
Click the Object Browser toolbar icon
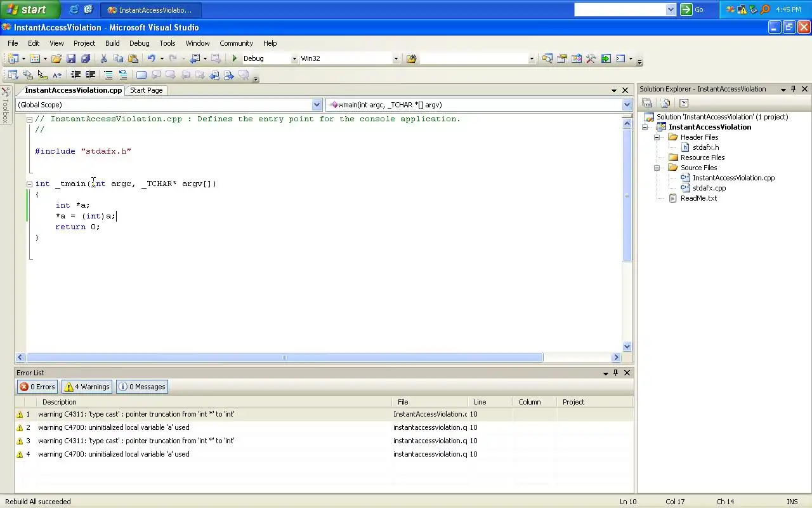pos(577,58)
